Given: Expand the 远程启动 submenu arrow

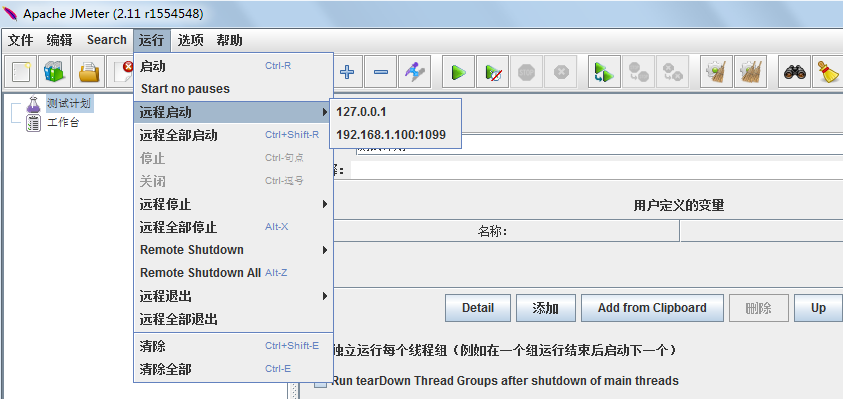Looking at the screenshot, I should point(324,112).
